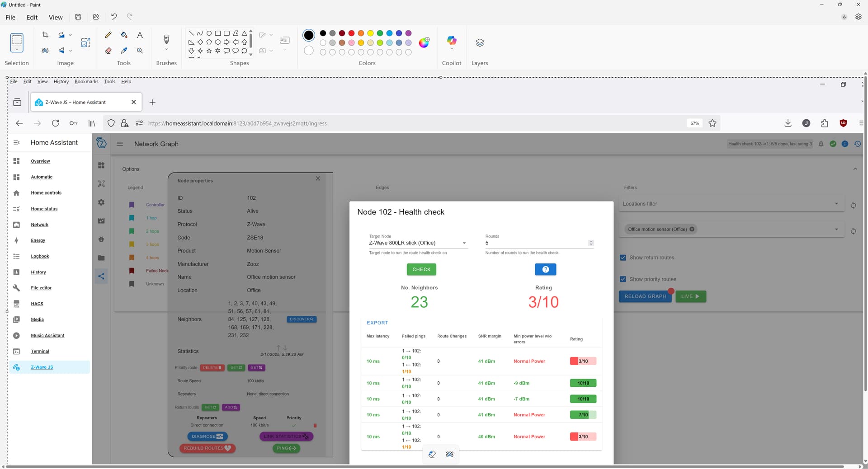Click the Crop image icon

point(45,35)
